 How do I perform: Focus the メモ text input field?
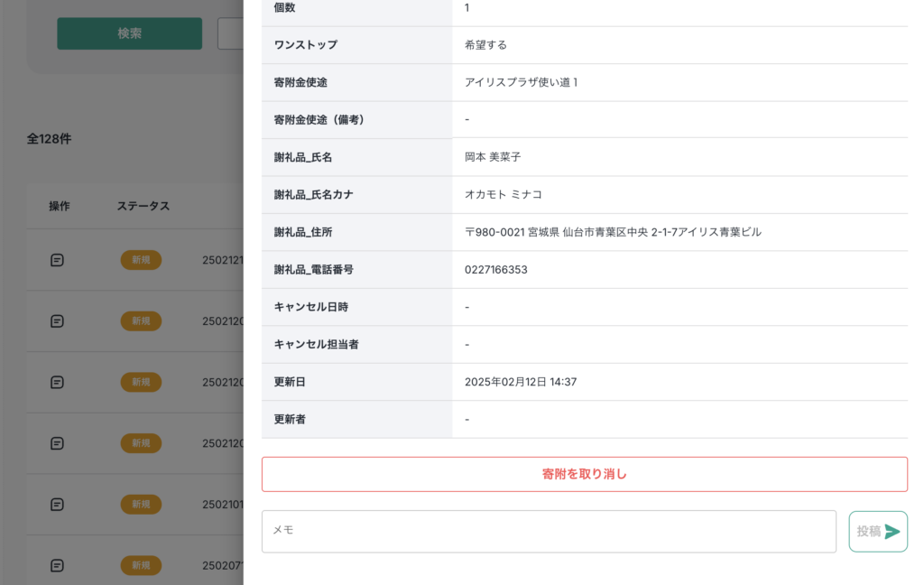tap(549, 531)
